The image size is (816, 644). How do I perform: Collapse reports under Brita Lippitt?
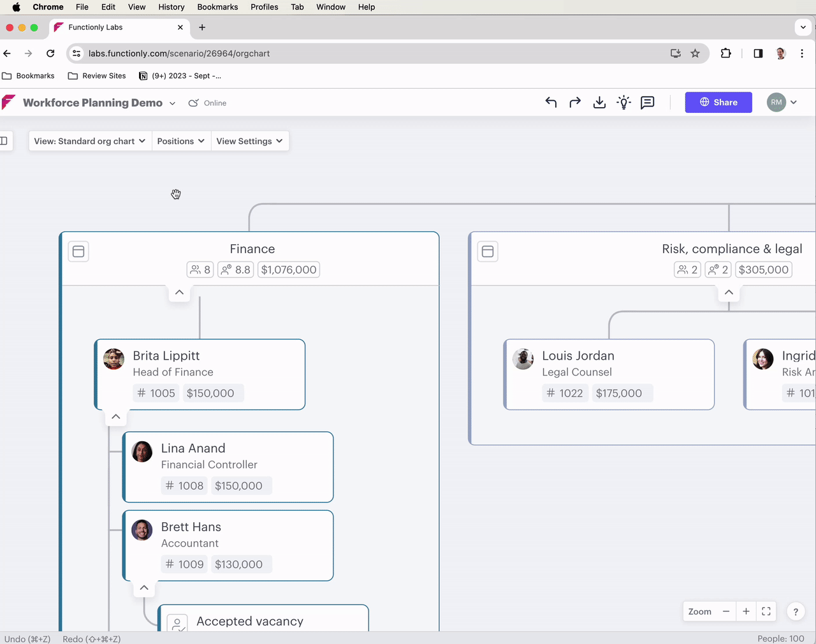(115, 417)
